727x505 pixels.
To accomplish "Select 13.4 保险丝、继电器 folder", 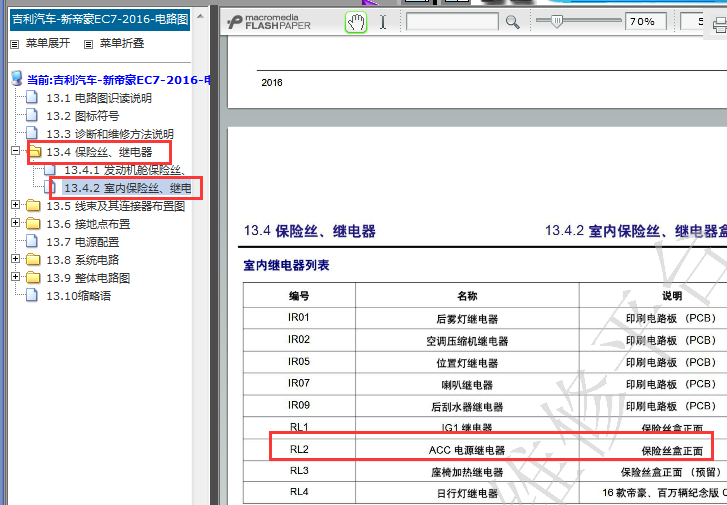I will (99, 152).
